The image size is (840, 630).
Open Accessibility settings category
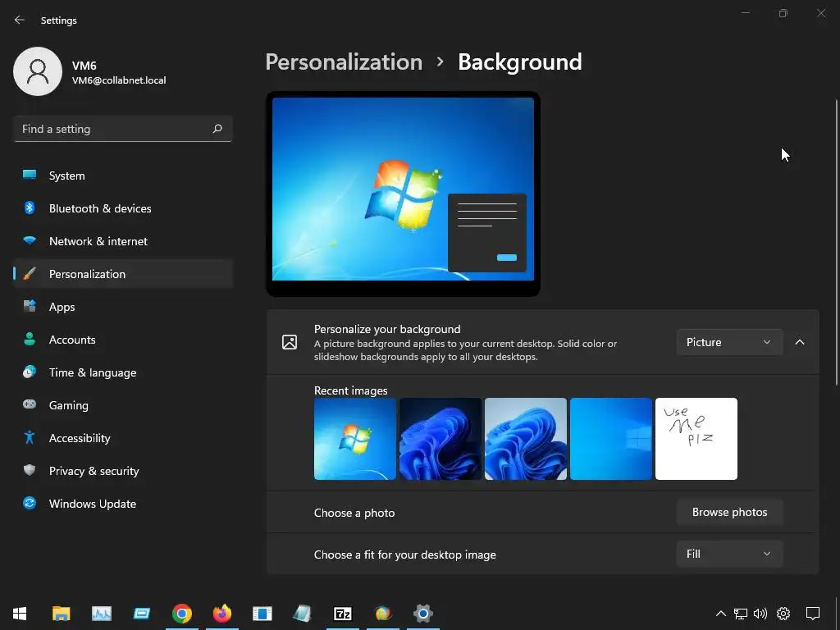pos(123,438)
